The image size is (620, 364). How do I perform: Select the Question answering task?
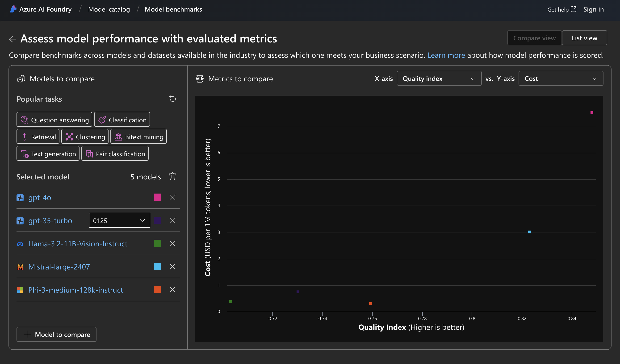(x=54, y=120)
